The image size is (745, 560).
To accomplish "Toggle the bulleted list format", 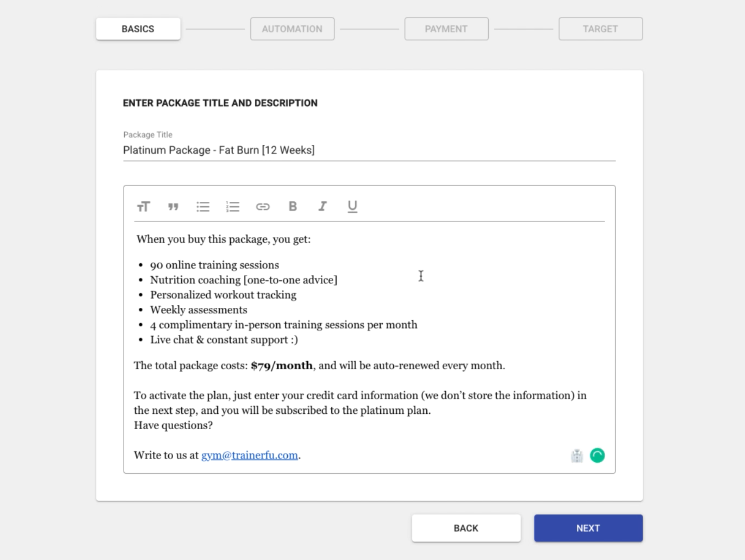I will (203, 207).
